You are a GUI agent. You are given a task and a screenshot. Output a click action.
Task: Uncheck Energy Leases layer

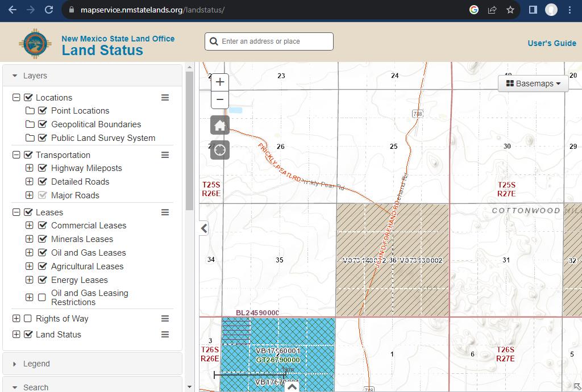pos(42,280)
